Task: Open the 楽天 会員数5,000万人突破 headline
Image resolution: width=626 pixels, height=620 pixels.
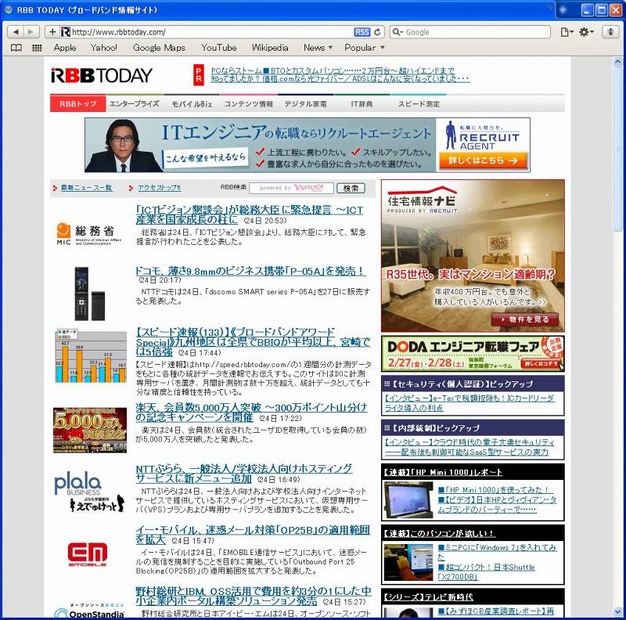Action: point(251,412)
